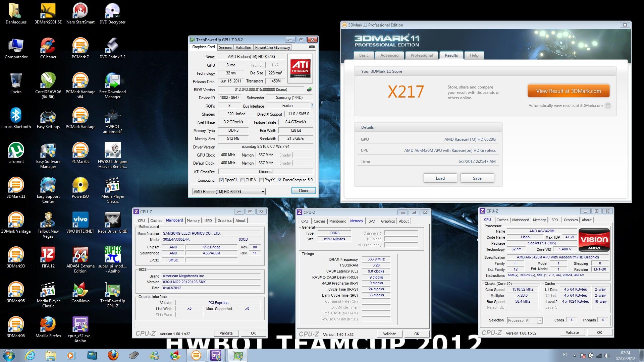Click OK in the CPU tab CPU-Z window

coord(599,333)
